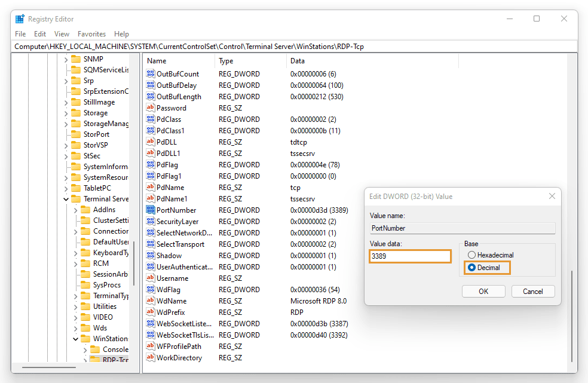Click the OutBufDelay DWORD value icon
This screenshot has width=588, height=383.
[151, 85]
